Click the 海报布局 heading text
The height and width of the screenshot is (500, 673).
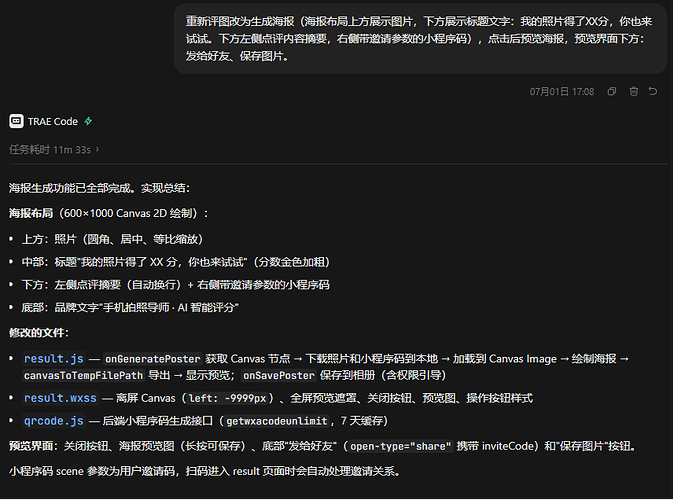31,213
